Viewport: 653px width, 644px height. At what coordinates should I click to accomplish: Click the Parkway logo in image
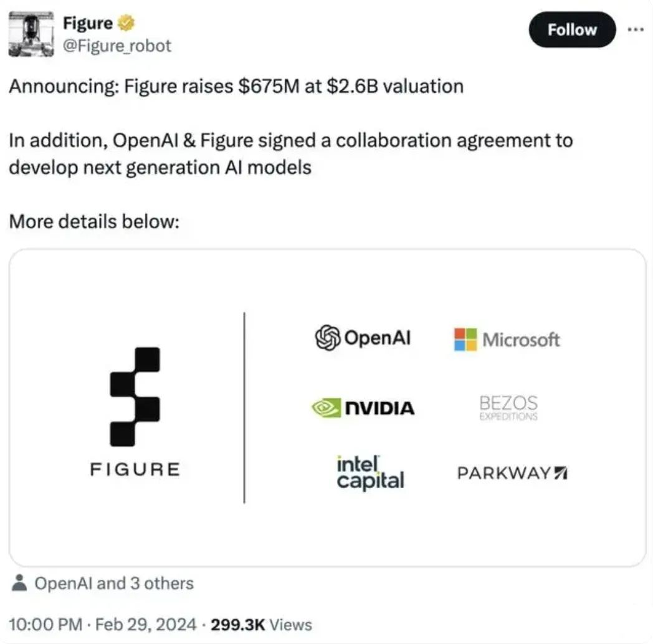(x=512, y=473)
